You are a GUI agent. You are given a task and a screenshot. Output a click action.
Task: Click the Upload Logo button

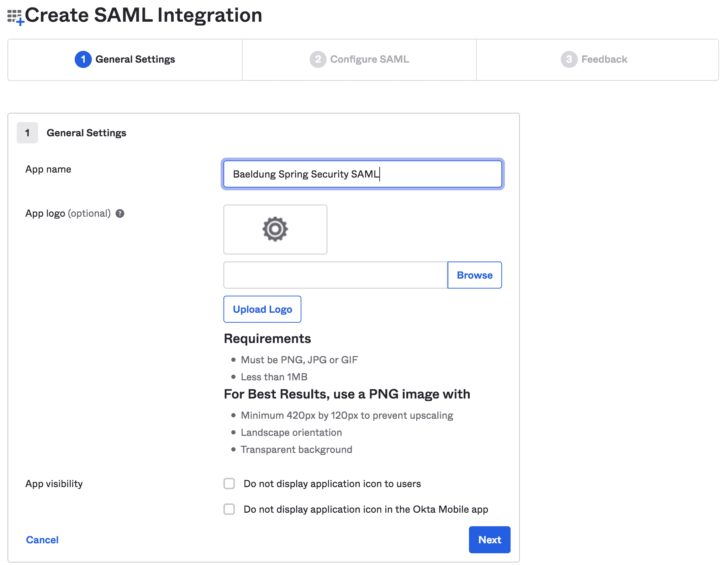pos(262,309)
